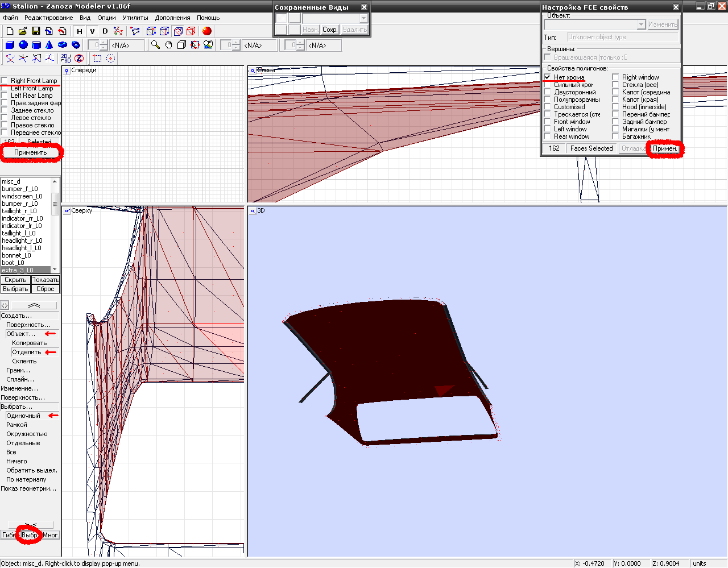Select the cone primitive tool
Image resolution: width=728 pixels, height=568 pixels.
[49, 45]
